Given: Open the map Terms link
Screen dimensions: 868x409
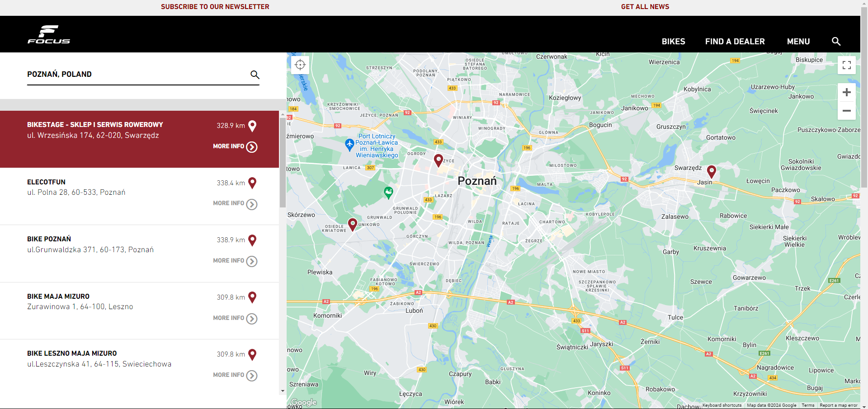Looking at the screenshot, I should (x=808, y=405).
